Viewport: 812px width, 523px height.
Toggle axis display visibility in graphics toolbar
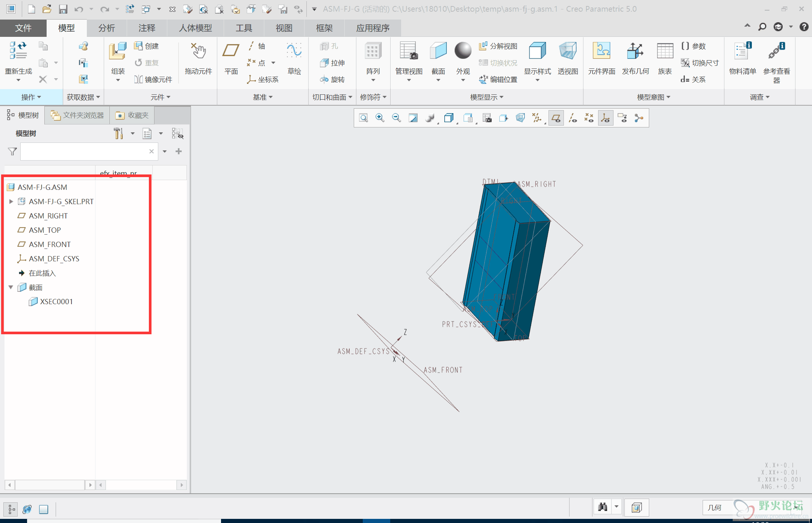573,118
